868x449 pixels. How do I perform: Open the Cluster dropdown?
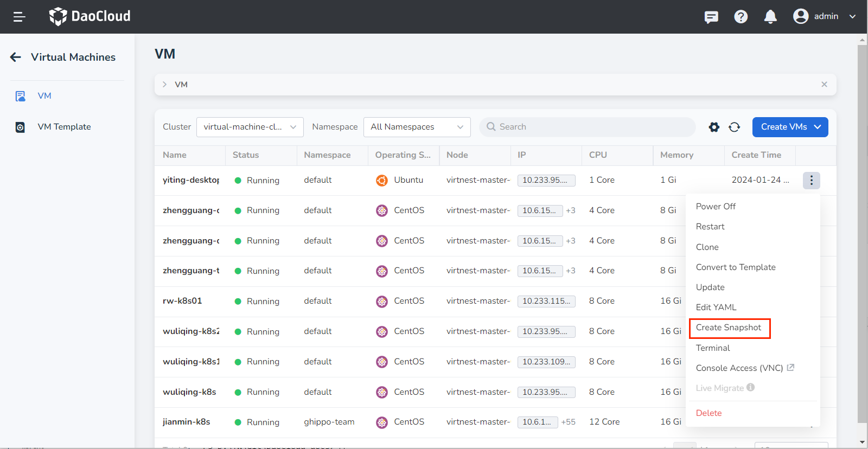pos(250,127)
